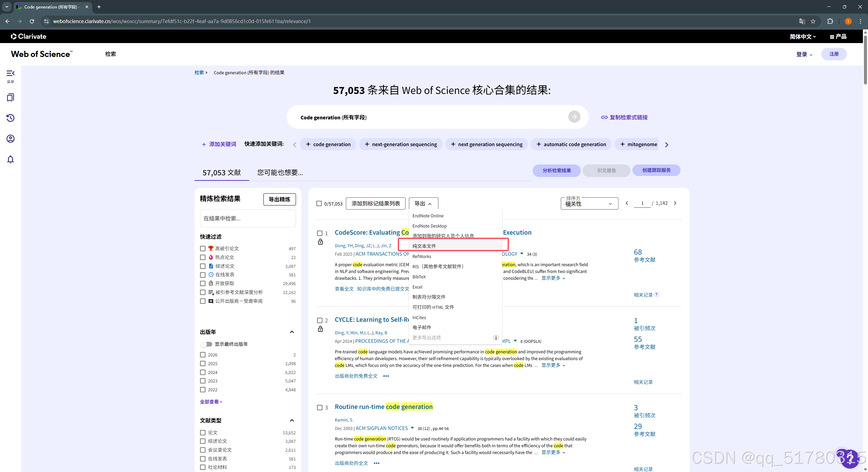Collapse the 出版年 filter section
This screenshot has width=868, height=472.
[x=292, y=332]
